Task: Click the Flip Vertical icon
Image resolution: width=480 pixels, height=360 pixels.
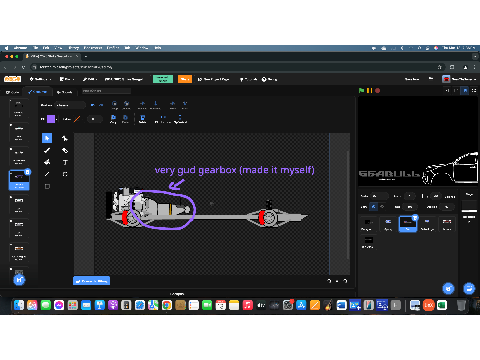Action: click(180, 119)
